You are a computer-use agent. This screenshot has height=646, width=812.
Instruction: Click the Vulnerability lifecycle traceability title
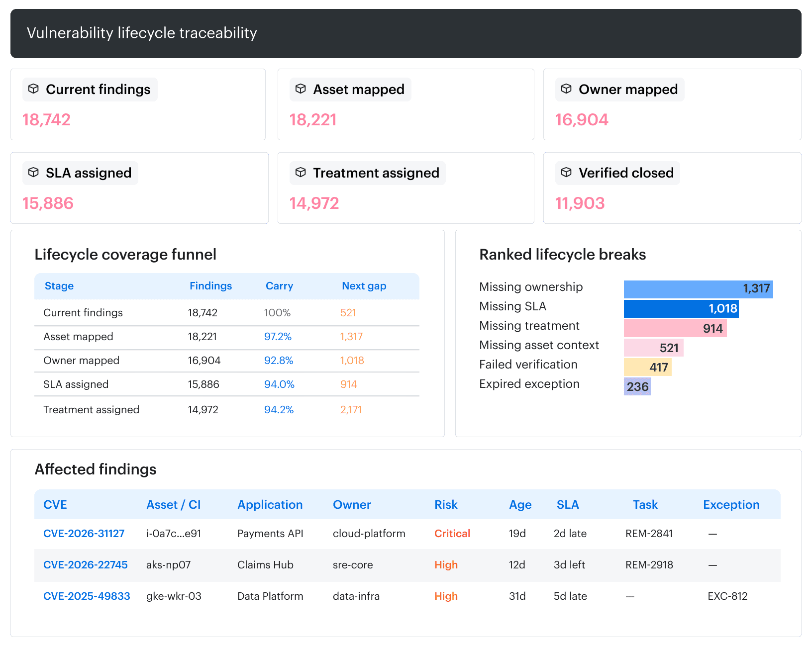pos(142,33)
